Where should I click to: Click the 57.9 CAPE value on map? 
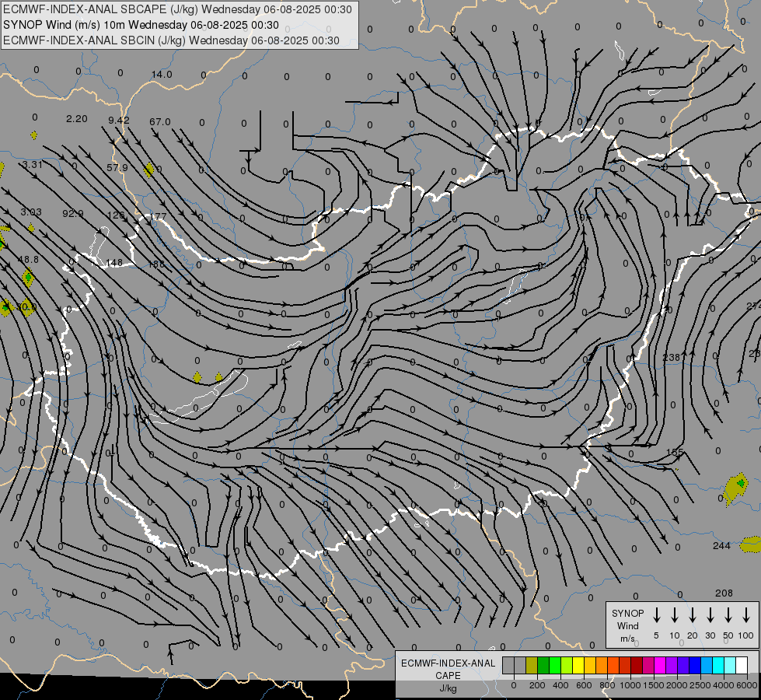117,167
